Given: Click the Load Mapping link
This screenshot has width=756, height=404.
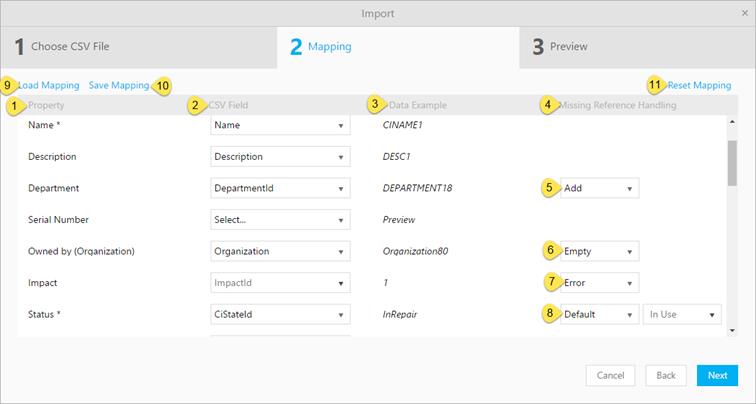Looking at the screenshot, I should click(49, 86).
